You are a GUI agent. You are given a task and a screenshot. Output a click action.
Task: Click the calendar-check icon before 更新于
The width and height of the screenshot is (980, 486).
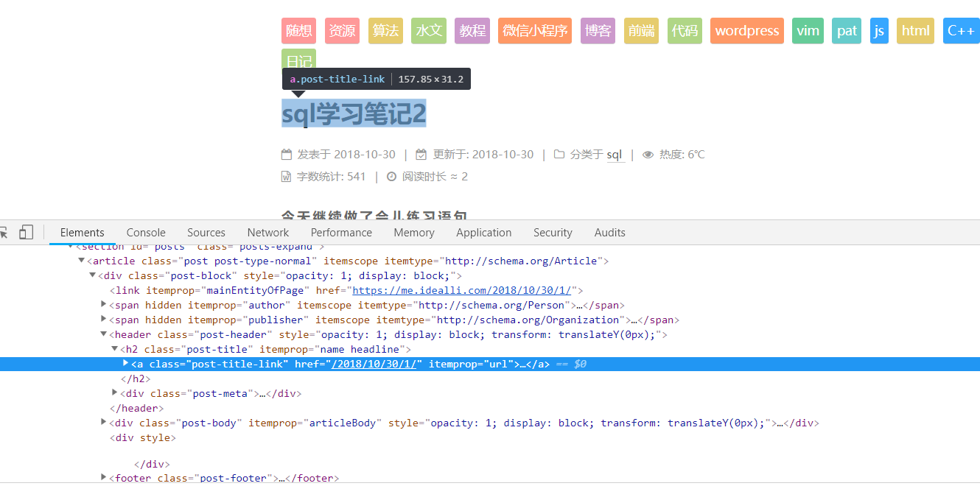421,155
